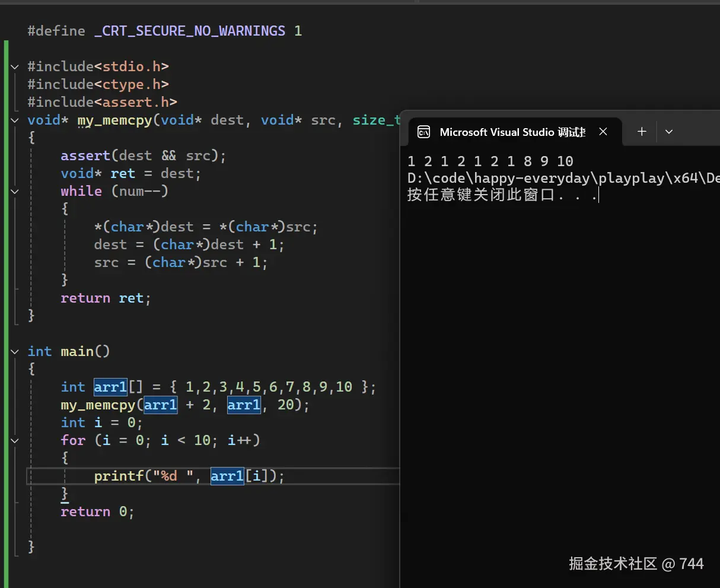Open the terminal options dropdown chevron
This screenshot has height=588, width=720.
[x=669, y=132]
